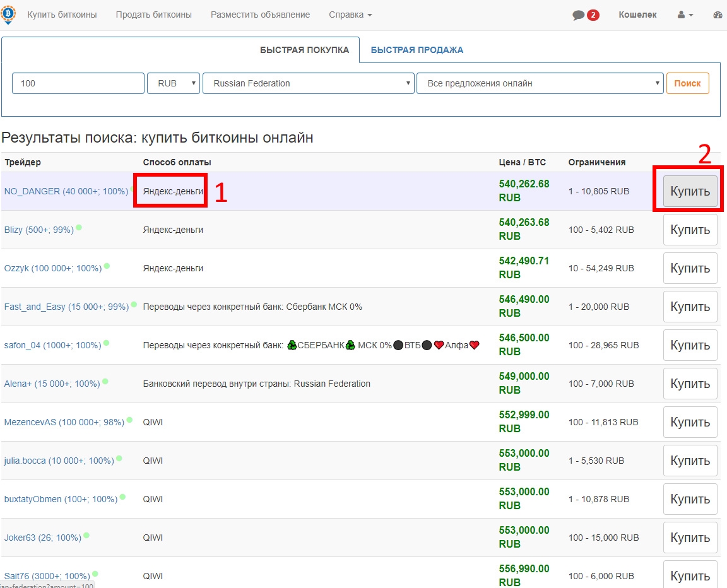Switch to the Быстрая продажа tab

click(x=417, y=50)
